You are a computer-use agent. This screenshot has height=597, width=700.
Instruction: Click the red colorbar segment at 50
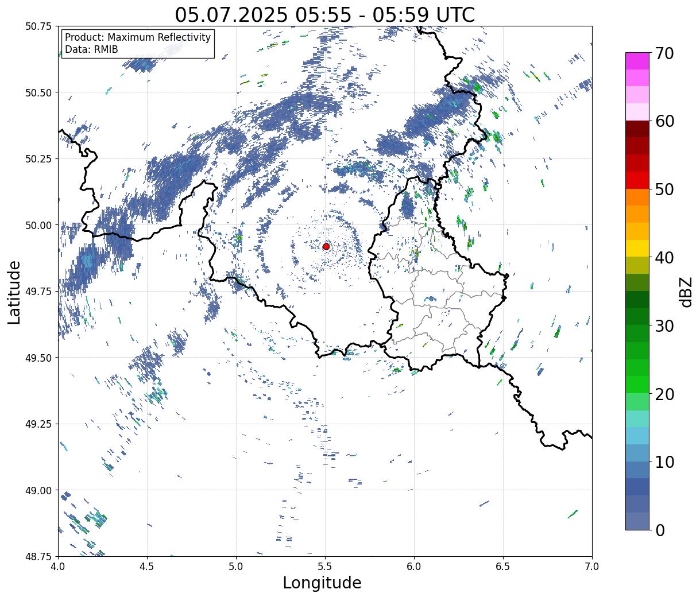(637, 180)
